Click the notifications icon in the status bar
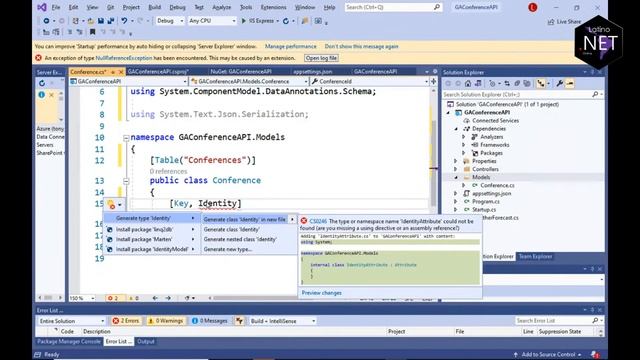Viewport: 640px width, 360px height. click(595, 354)
